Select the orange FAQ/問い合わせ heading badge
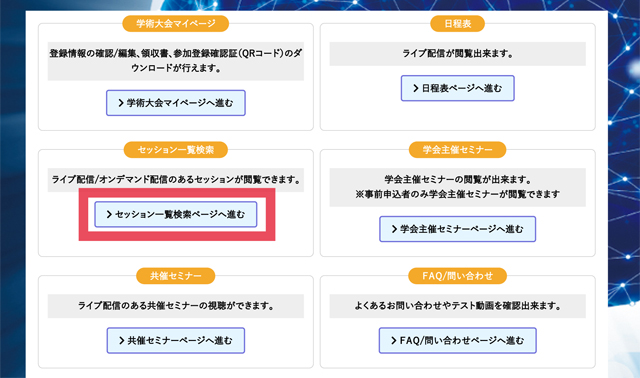The width and height of the screenshot is (640, 378). (458, 276)
